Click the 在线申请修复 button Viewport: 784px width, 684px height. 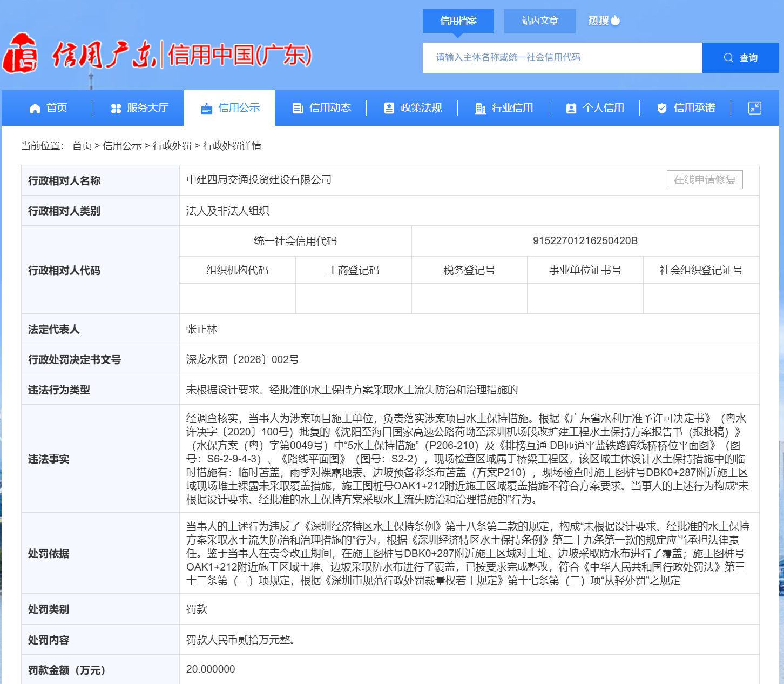coord(705,179)
